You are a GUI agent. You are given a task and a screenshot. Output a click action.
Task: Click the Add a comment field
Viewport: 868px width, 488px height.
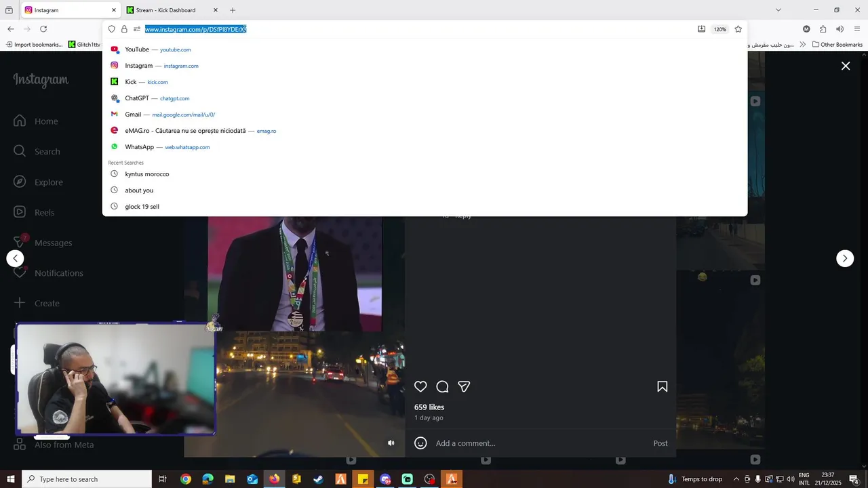tap(540, 443)
